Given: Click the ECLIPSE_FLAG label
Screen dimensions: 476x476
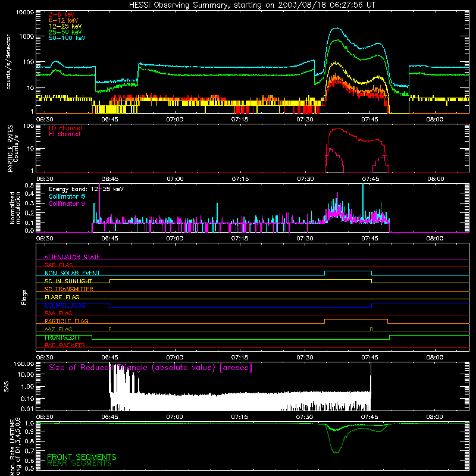Looking at the screenshot, I should pos(65,305).
